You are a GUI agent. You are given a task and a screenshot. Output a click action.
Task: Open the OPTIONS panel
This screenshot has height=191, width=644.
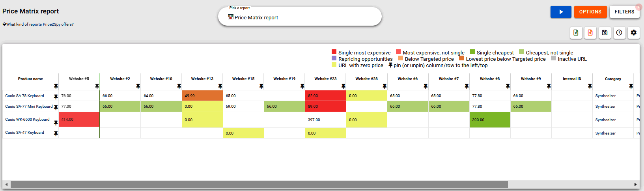[590, 12]
